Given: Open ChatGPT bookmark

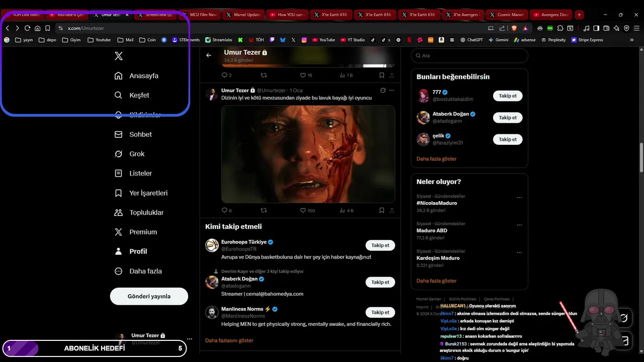Looking at the screenshot, I should point(472,40).
